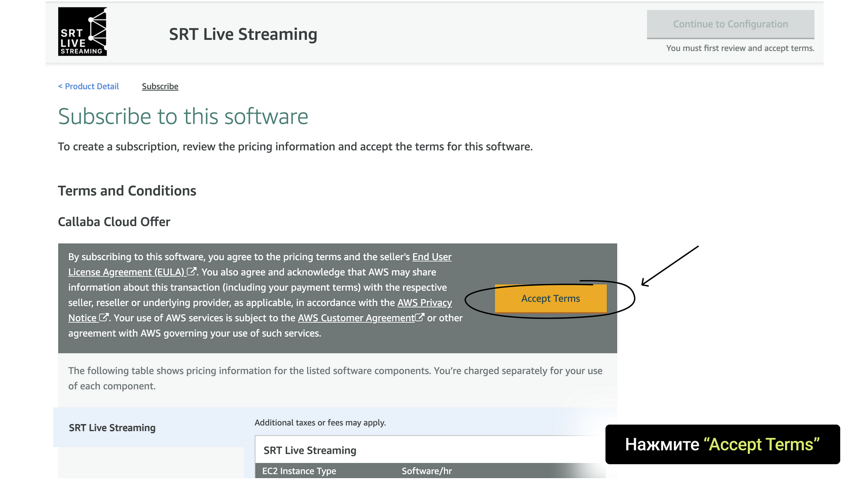Click the Subscribe to this software heading
The width and height of the screenshot is (868, 492).
pos(183,116)
